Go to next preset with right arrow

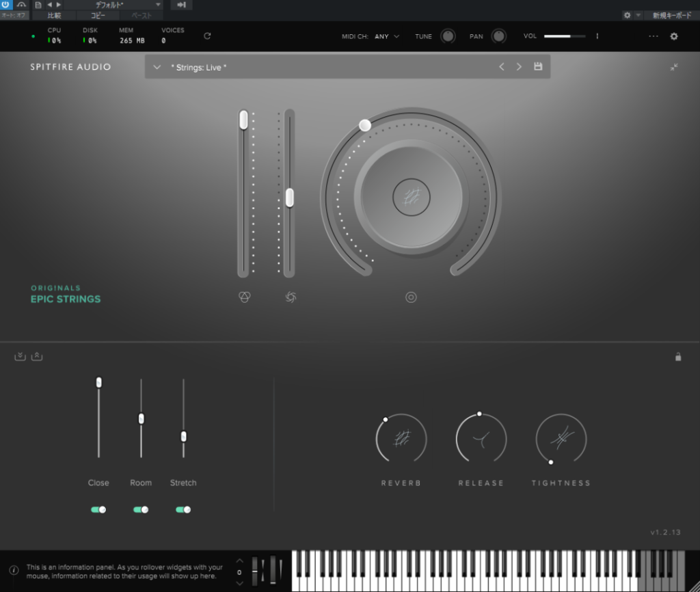[519, 67]
